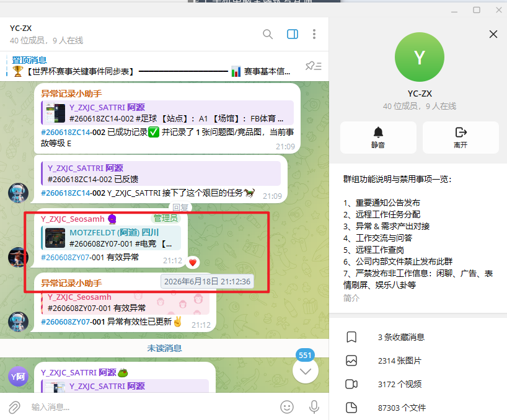
Task: Click the image icon beside 2314 张图片
Action: (351, 361)
